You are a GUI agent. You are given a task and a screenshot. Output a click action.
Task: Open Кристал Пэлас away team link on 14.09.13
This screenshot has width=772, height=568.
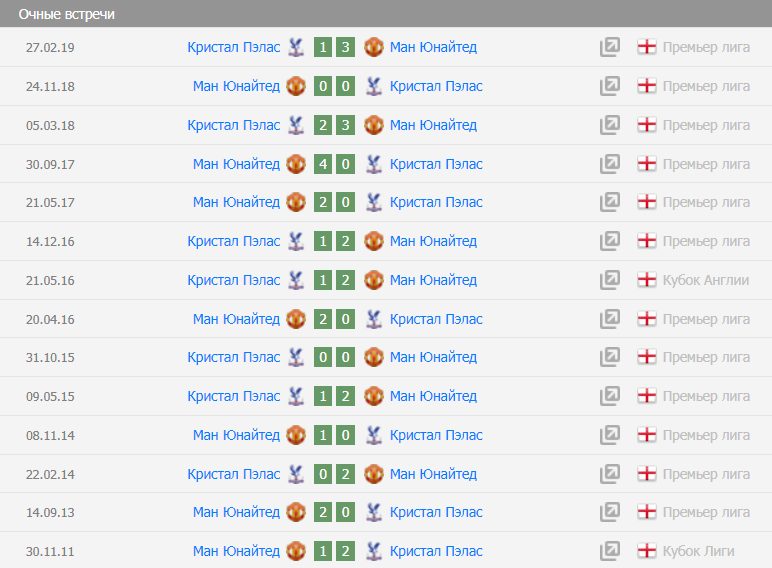click(436, 512)
